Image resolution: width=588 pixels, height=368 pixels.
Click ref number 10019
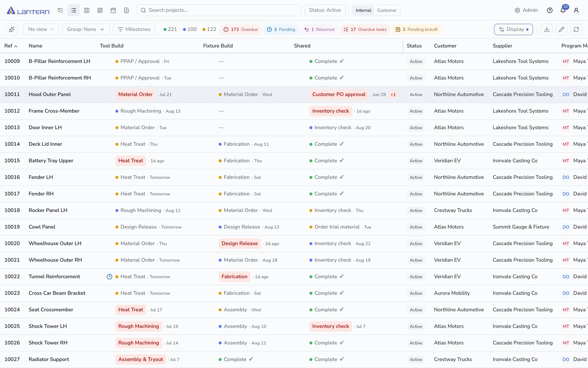[x=12, y=227]
